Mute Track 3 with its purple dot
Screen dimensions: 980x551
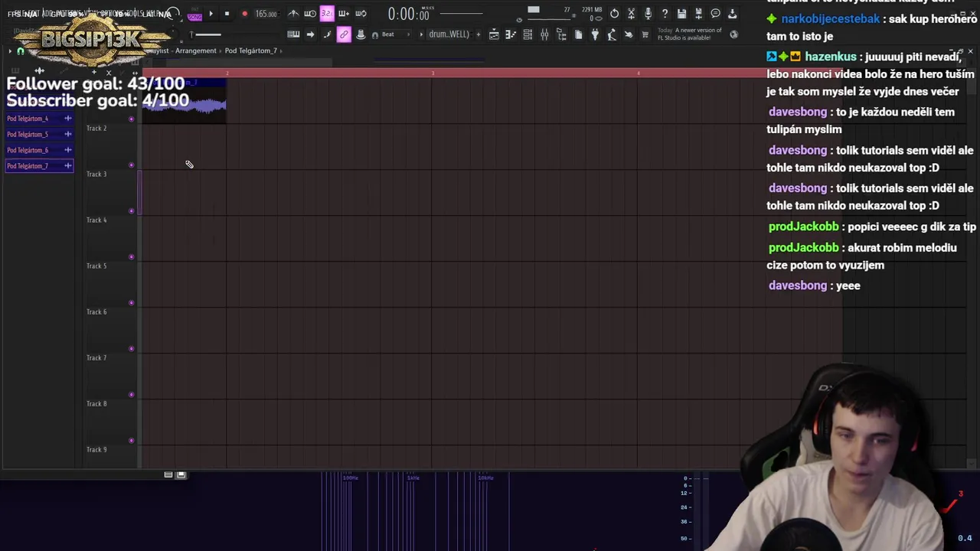(132, 211)
